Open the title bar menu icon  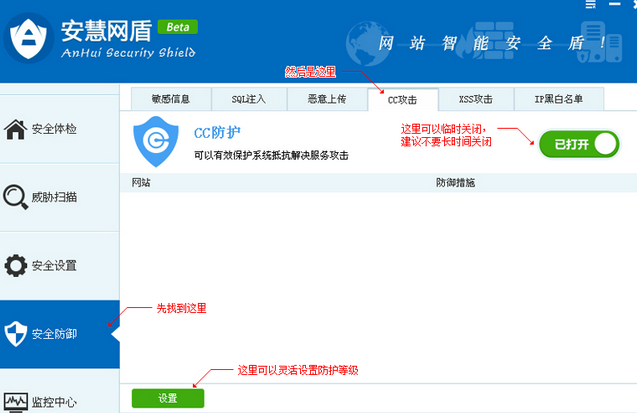pos(590,4)
